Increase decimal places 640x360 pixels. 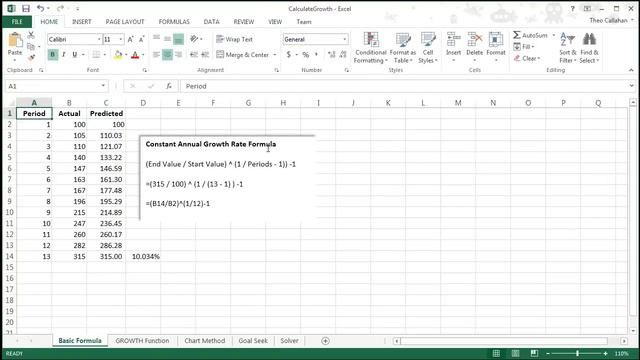point(331,54)
